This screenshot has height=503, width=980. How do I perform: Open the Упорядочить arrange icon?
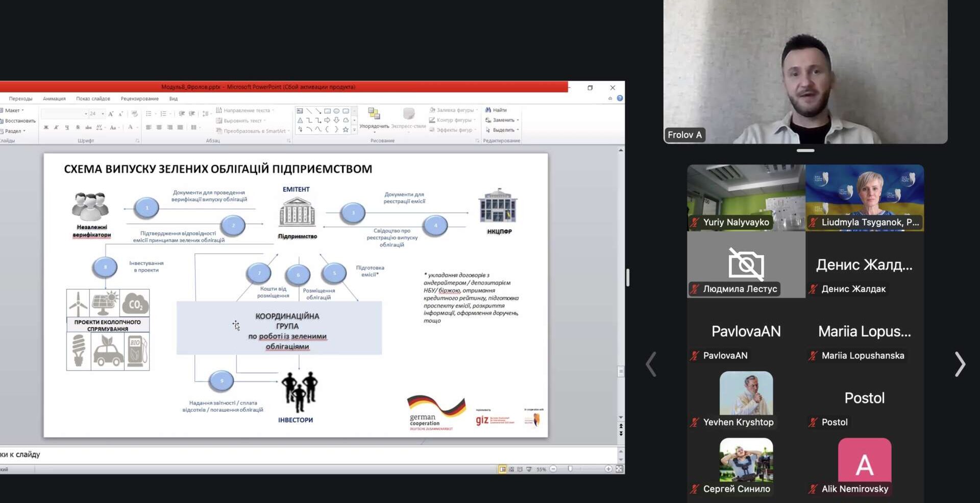(374, 114)
